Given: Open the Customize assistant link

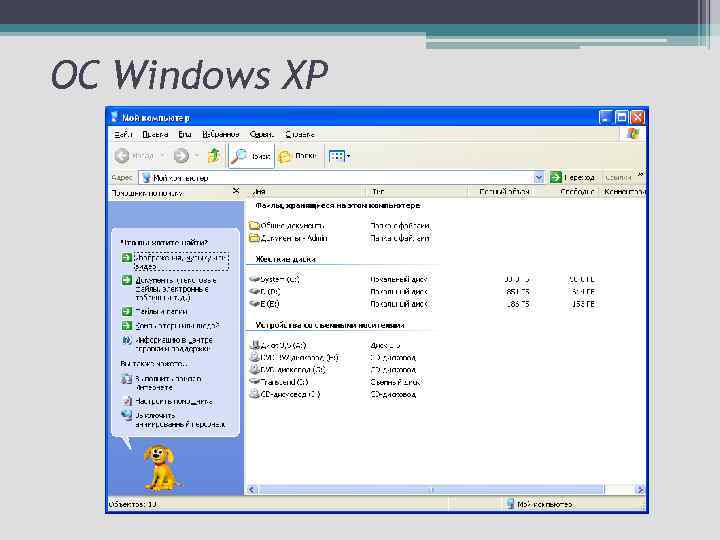Looking at the screenshot, I should pos(174,401).
